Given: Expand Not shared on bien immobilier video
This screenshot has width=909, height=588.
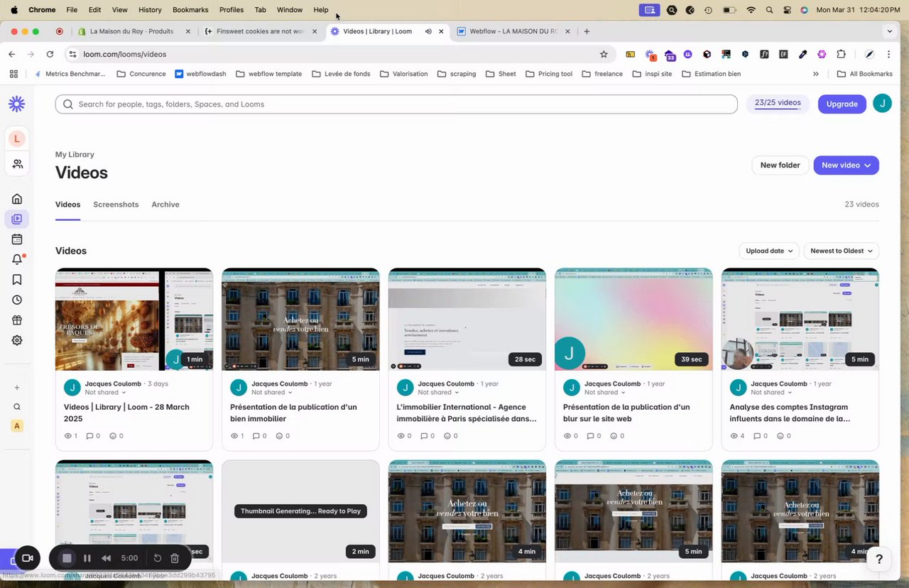Looking at the screenshot, I should point(272,393).
